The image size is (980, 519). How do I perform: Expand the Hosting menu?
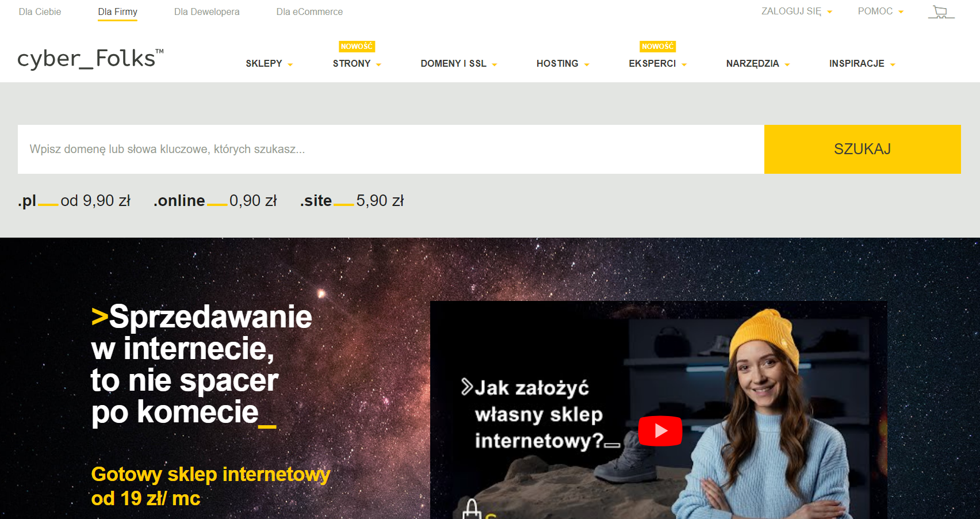562,63
